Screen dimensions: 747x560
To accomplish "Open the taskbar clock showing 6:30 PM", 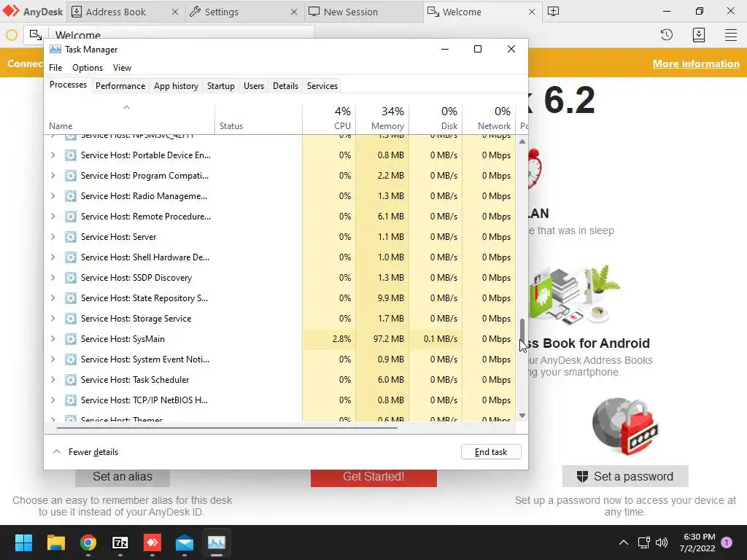I will pyautogui.click(x=698, y=542).
